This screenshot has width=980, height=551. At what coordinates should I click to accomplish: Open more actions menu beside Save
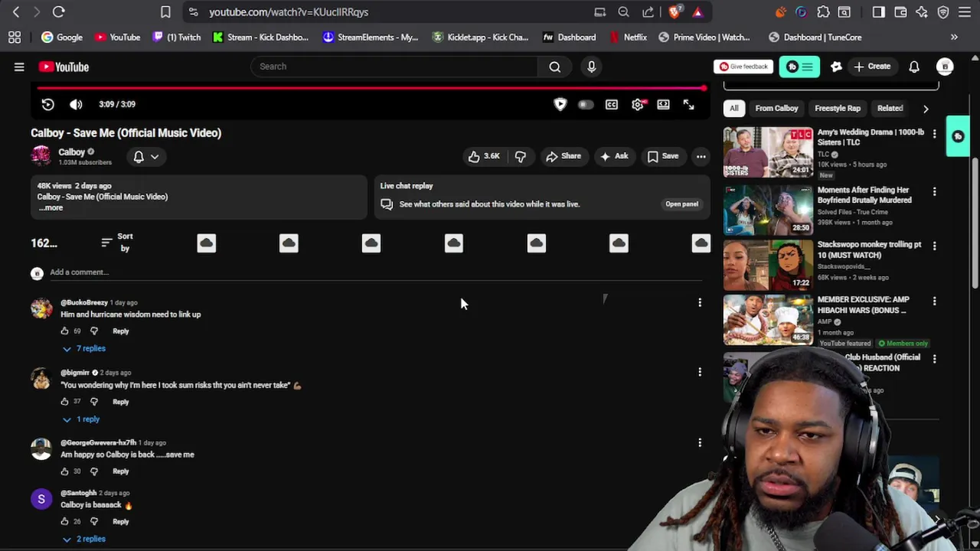click(701, 156)
